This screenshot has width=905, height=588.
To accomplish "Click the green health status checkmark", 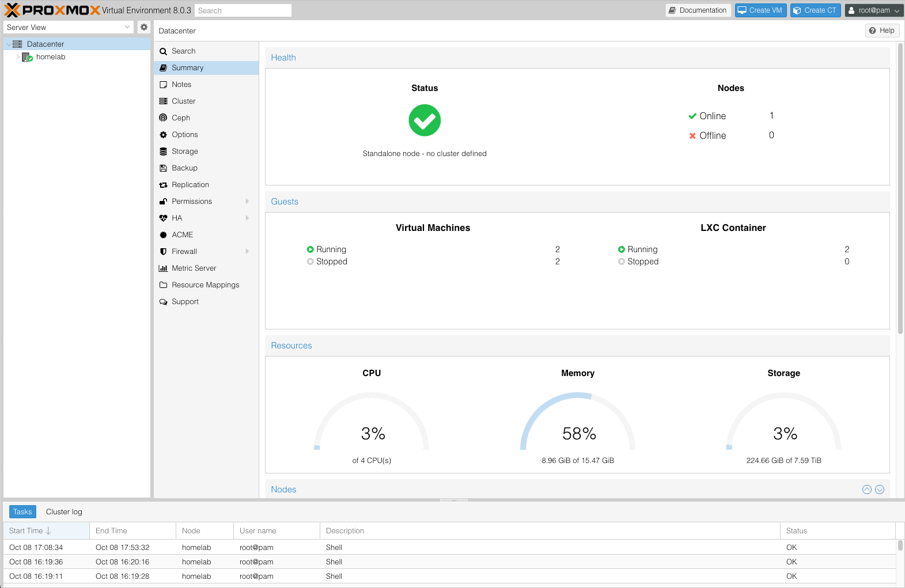I will tap(425, 120).
